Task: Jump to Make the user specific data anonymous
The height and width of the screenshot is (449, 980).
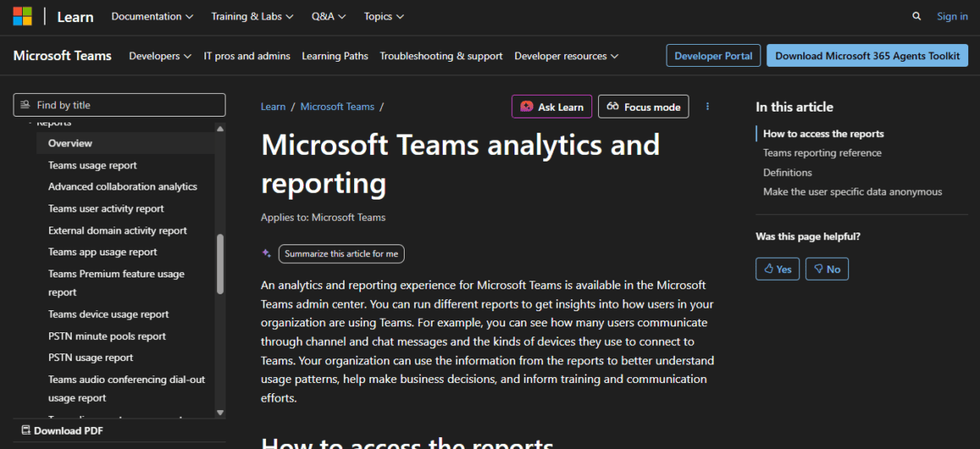Action: click(x=852, y=192)
